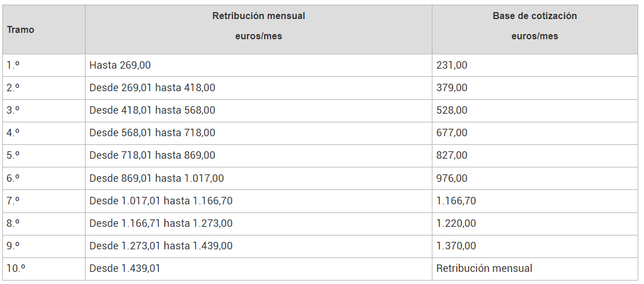Click the Retribución mensual column header
The image size is (644, 284).
pyautogui.click(x=258, y=29)
